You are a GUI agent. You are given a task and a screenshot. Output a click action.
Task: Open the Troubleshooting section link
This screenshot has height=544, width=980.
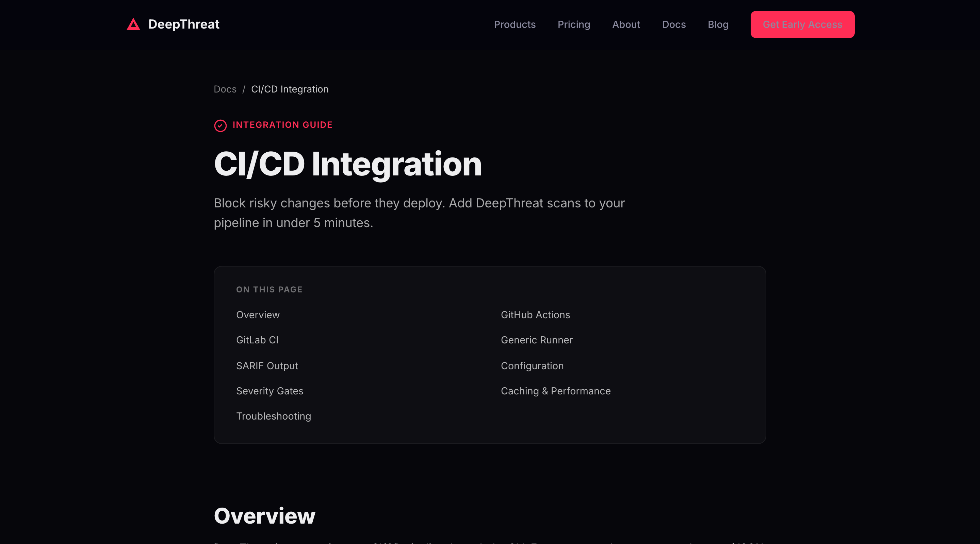(x=273, y=416)
